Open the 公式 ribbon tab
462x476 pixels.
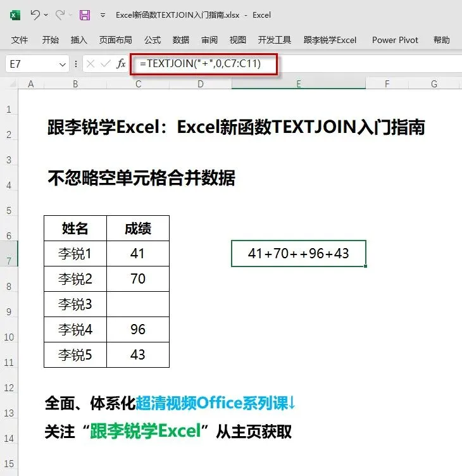153,40
